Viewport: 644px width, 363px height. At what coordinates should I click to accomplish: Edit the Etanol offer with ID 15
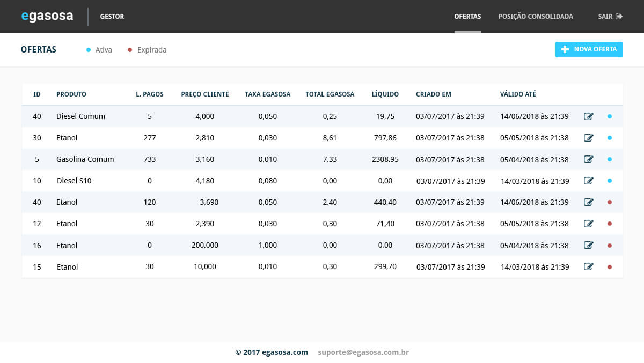click(x=589, y=266)
